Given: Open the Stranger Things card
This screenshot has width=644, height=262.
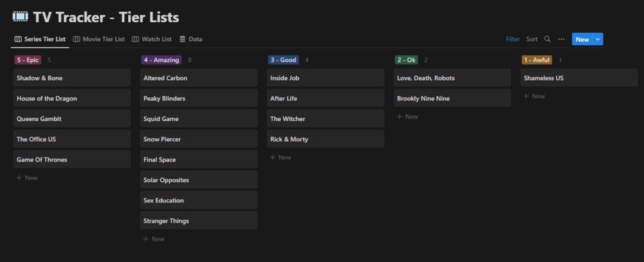Looking at the screenshot, I should 199,221.
